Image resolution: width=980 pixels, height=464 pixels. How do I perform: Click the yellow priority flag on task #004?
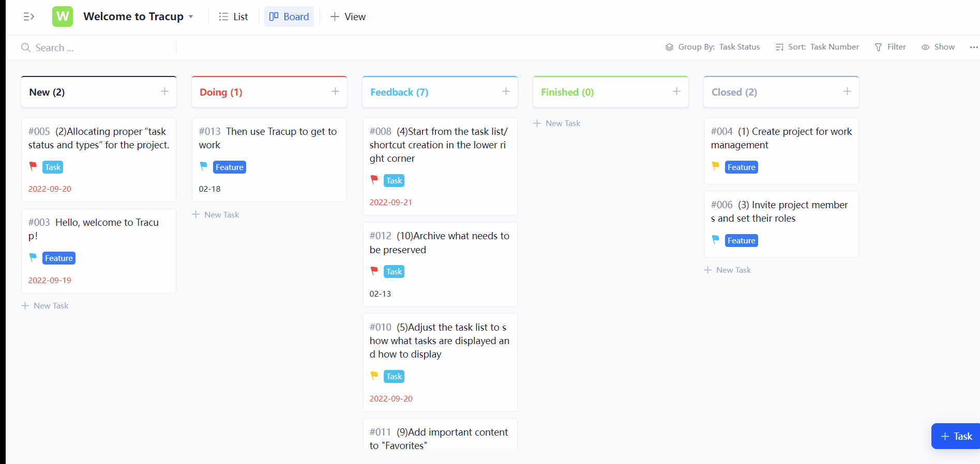tap(716, 166)
